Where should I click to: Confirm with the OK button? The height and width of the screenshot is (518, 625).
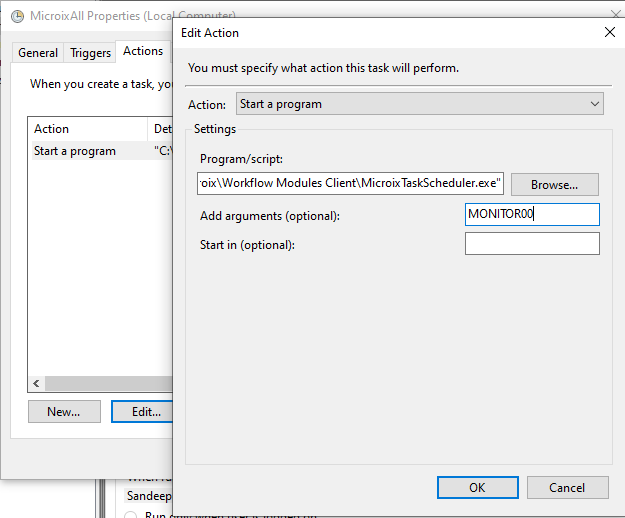click(x=477, y=487)
